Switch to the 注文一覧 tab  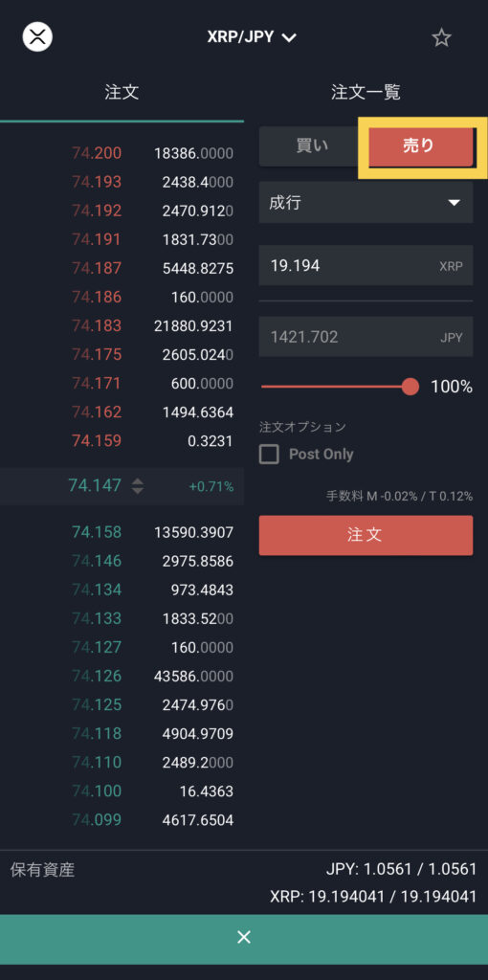point(366,93)
